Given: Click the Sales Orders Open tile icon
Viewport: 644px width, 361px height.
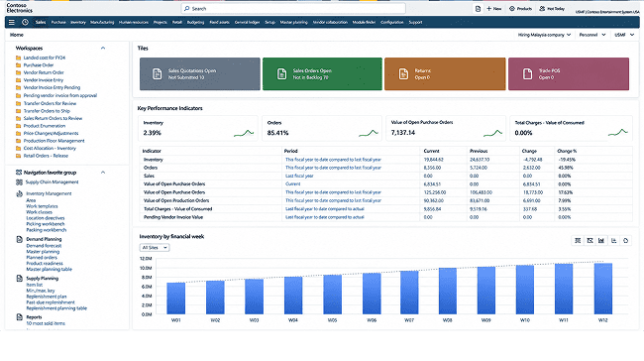Looking at the screenshot, I should (x=281, y=74).
